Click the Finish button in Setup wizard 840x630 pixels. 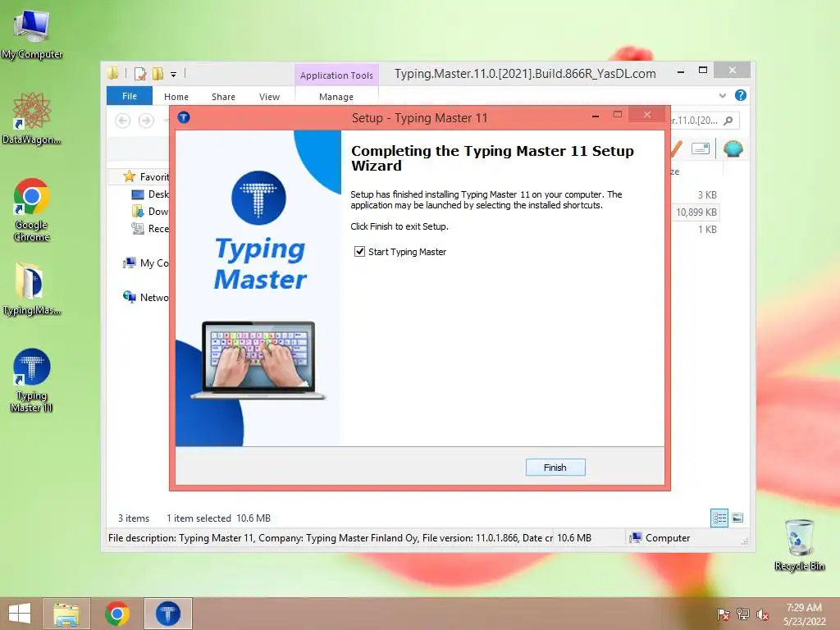point(555,467)
